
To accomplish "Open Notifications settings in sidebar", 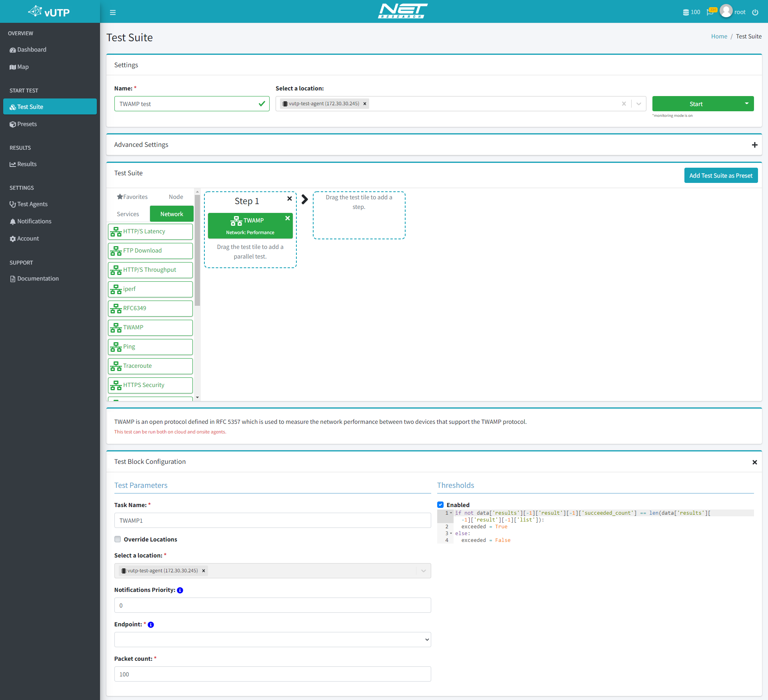I will point(50,221).
